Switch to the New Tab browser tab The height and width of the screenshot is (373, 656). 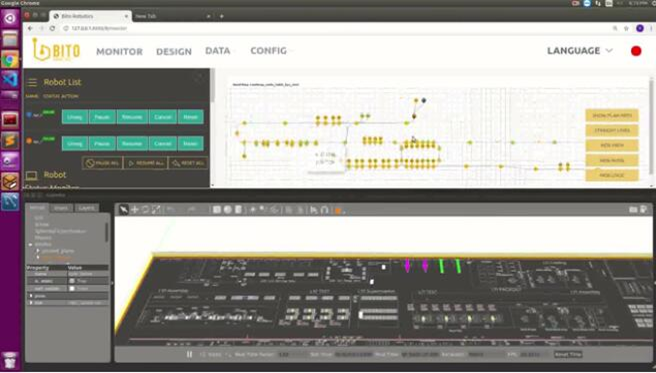(172, 16)
